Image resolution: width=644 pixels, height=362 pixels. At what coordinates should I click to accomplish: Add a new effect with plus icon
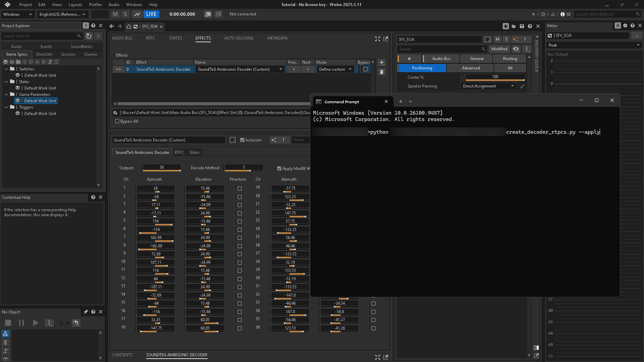click(x=381, y=63)
